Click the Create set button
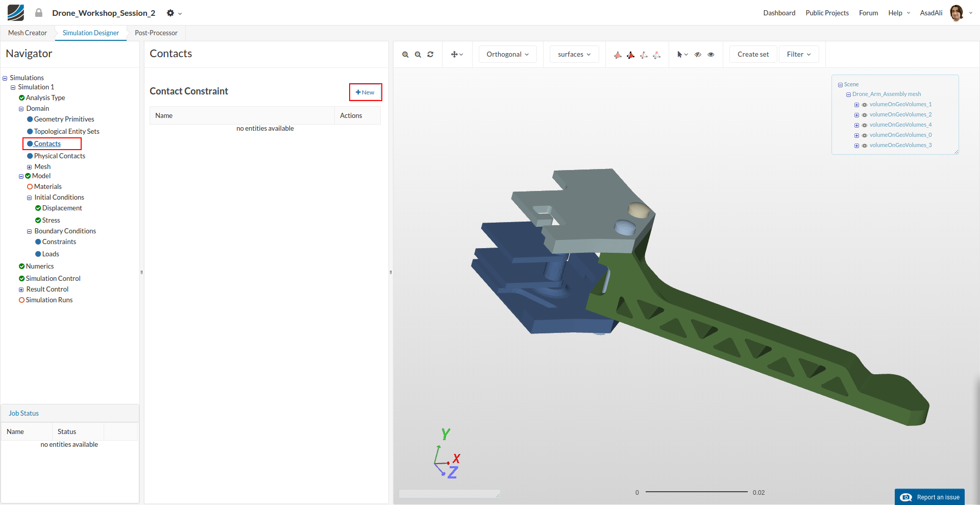 [x=753, y=55]
